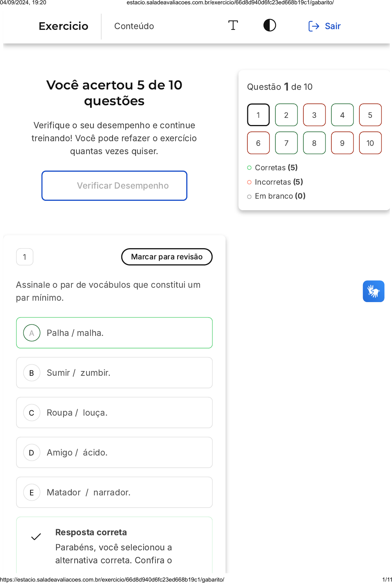Click the text size T icon
Viewport: 392px width, 583px height.
click(x=233, y=26)
